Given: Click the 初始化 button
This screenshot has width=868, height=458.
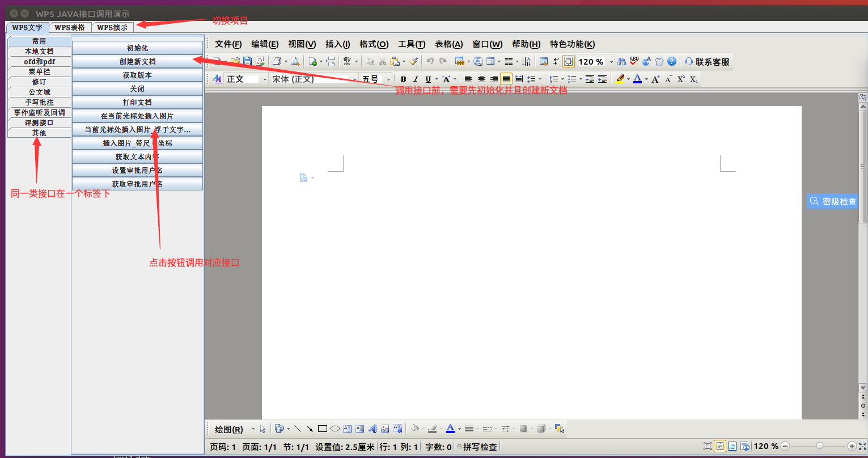Looking at the screenshot, I should (x=137, y=48).
